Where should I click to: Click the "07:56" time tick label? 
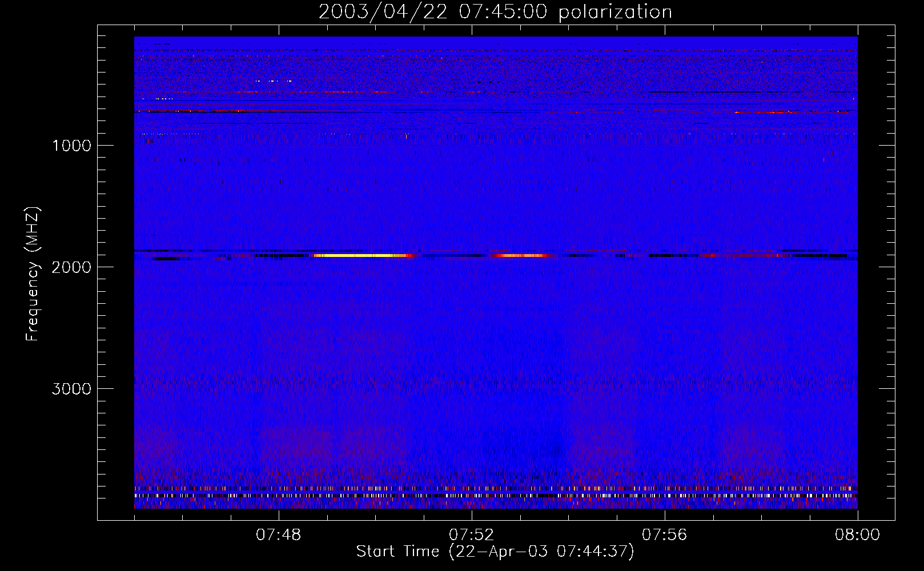click(x=665, y=535)
